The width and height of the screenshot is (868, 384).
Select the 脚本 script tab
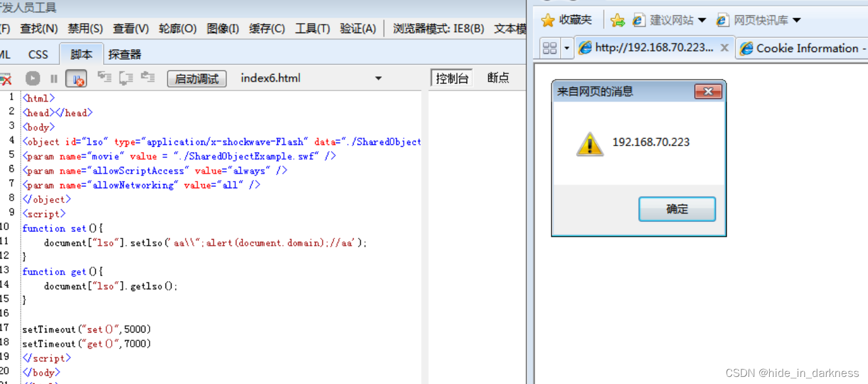click(81, 54)
